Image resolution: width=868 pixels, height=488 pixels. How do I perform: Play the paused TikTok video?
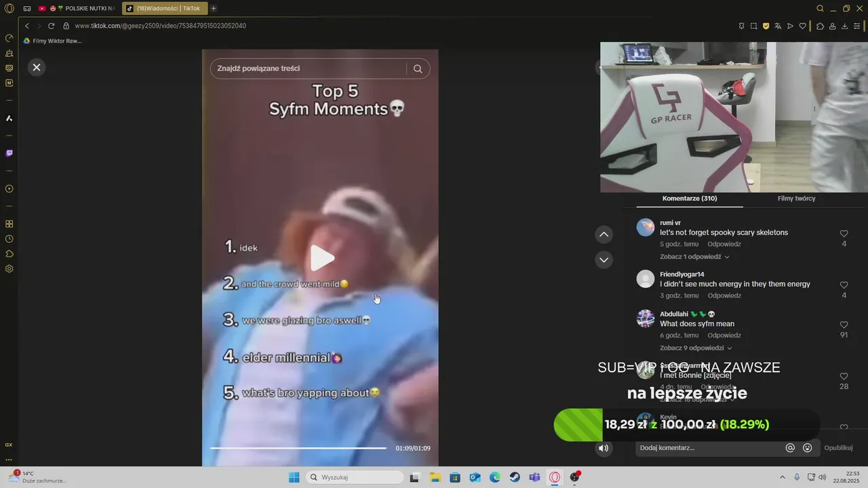pyautogui.click(x=322, y=258)
